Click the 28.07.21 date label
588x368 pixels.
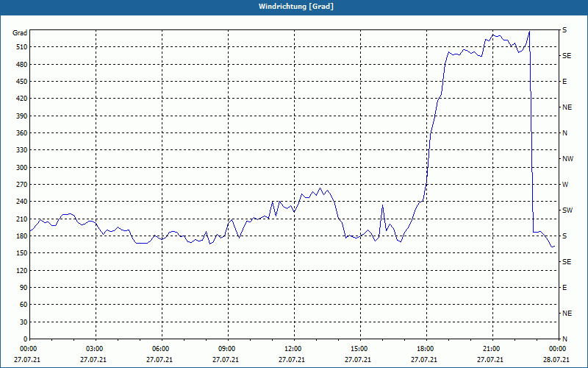pyautogui.click(x=556, y=360)
